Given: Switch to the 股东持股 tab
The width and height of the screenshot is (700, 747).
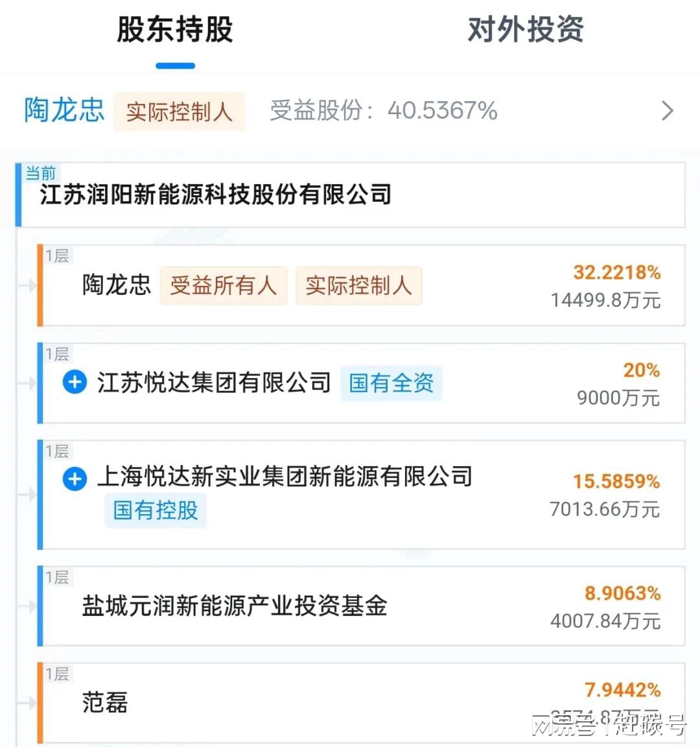Looking at the screenshot, I should coord(175,30).
